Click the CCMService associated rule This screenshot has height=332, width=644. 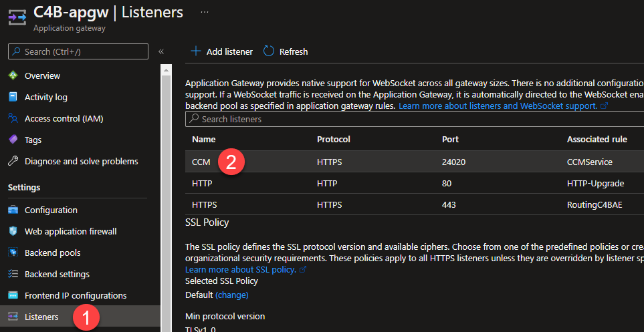pyautogui.click(x=589, y=162)
